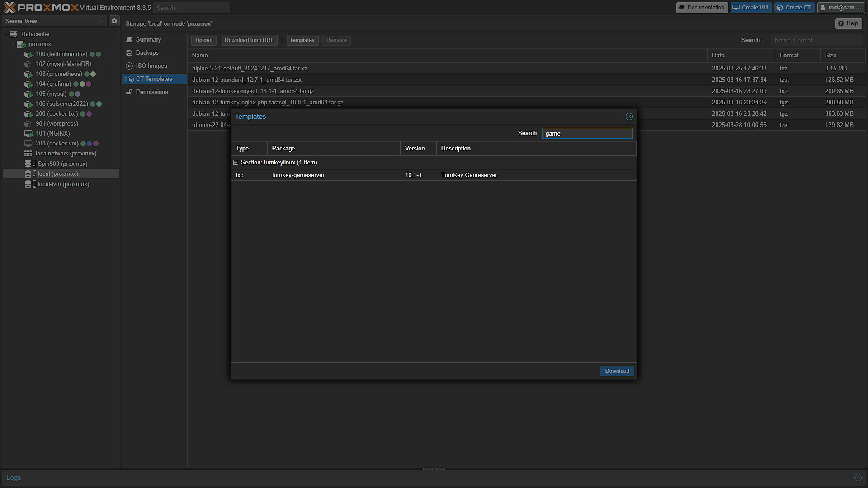Open the Documentation link
Screen dimensions: 868x488
coord(702,8)
